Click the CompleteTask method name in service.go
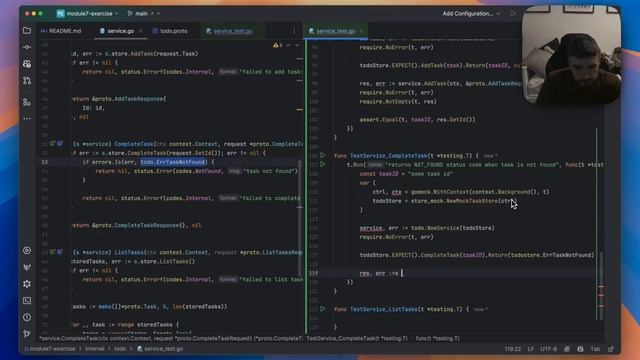640x360 pixels. (x=134, y=144)
